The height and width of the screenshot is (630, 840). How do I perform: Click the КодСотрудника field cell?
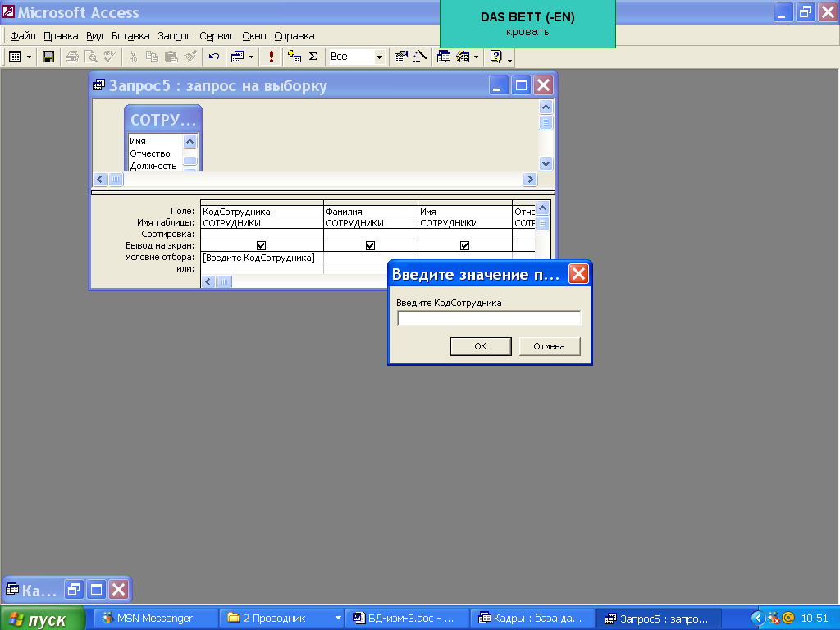coord(262,212)
